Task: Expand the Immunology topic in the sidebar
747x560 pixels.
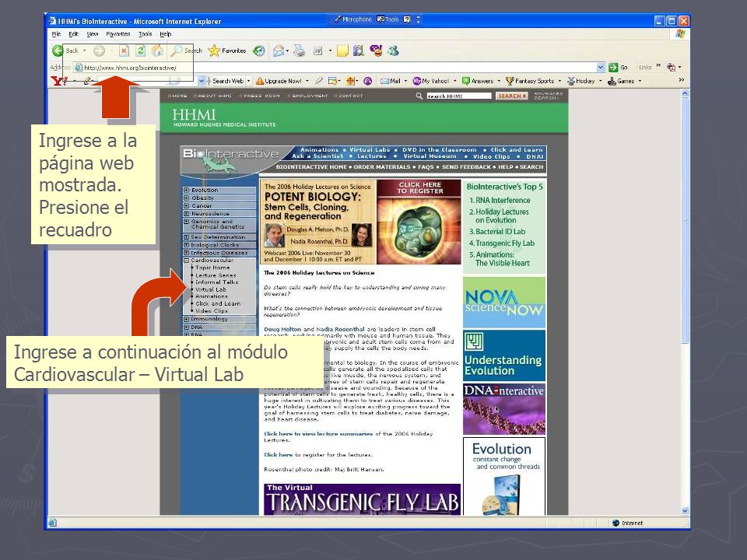Action: pyautogui.click(x=186, y=319)
